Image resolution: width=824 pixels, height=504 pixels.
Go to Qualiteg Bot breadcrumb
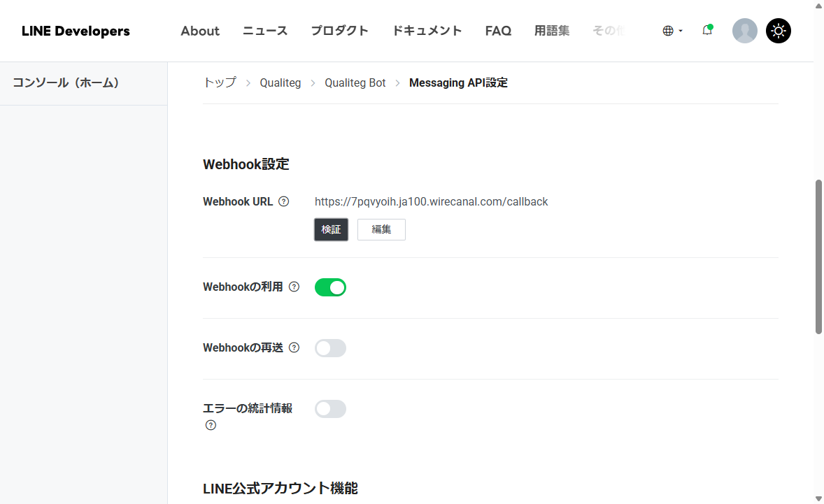355,83
